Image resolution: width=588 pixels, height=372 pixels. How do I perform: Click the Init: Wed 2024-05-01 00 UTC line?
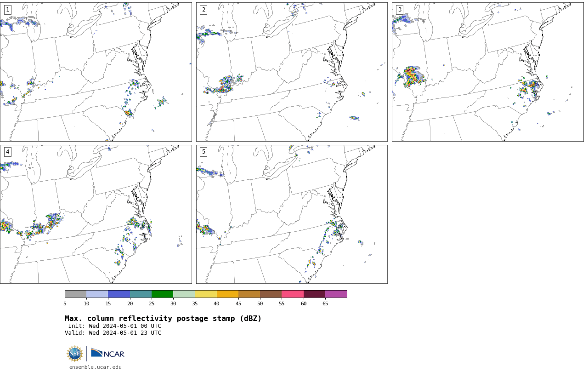[x=115, y=326]
